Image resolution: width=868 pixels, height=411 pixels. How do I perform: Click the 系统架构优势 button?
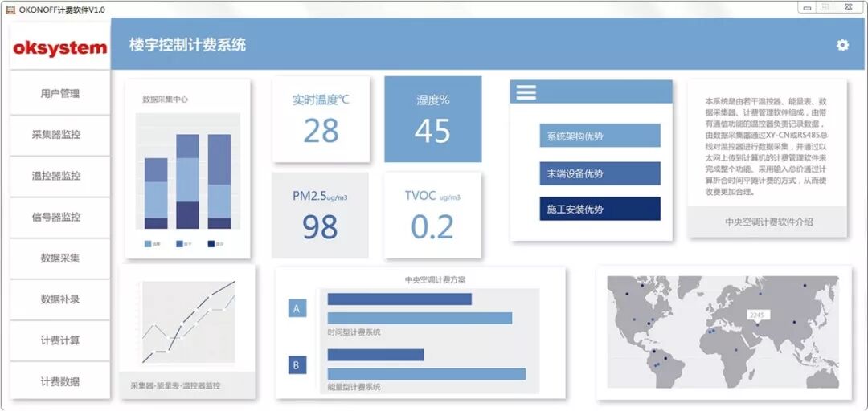point(600,136)
